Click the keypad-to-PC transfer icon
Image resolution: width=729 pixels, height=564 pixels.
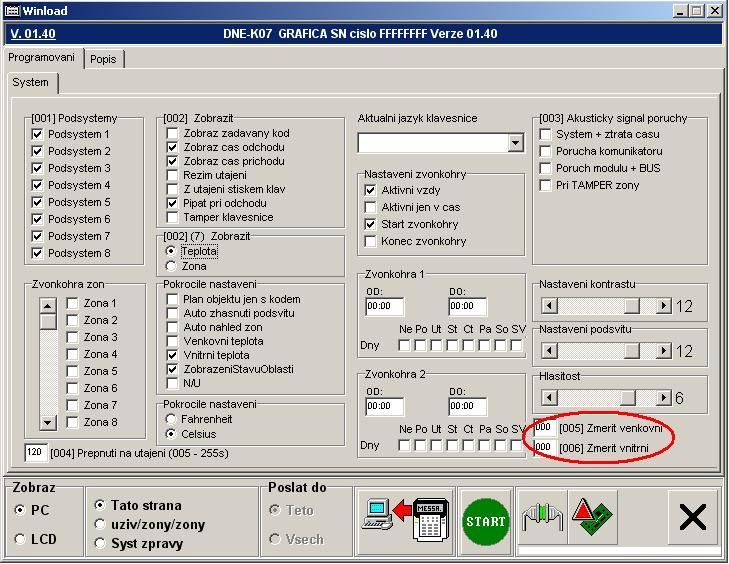pyautogui.click(x=403, y=518)
